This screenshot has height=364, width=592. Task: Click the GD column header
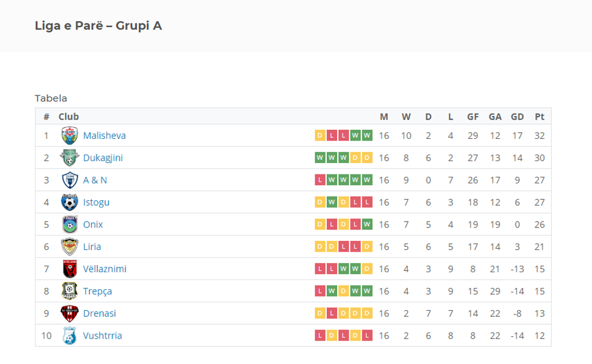click(517, 117)
